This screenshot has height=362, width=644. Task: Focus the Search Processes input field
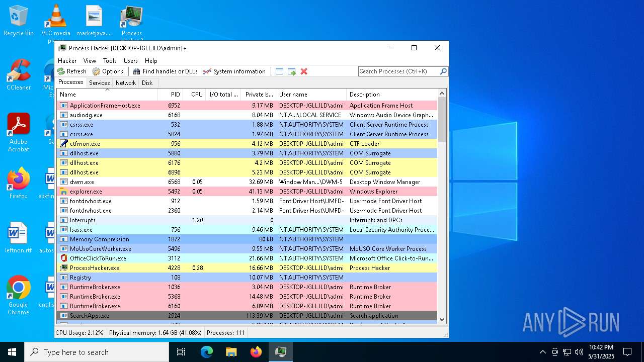399,71
